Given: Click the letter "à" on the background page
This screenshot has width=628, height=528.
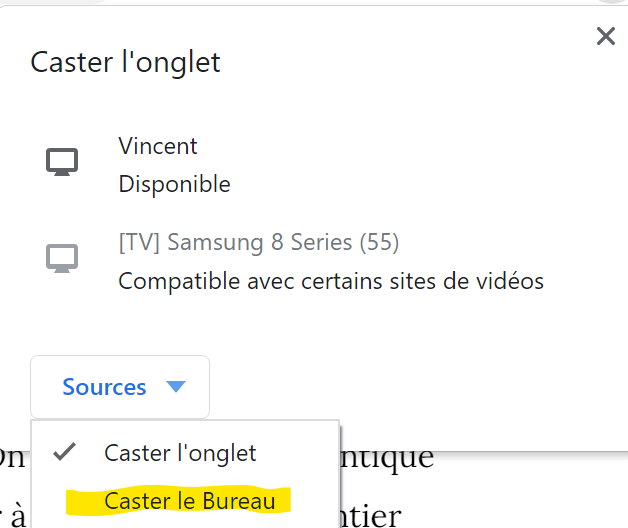Looking at the screenshot, I should (18, 516).
